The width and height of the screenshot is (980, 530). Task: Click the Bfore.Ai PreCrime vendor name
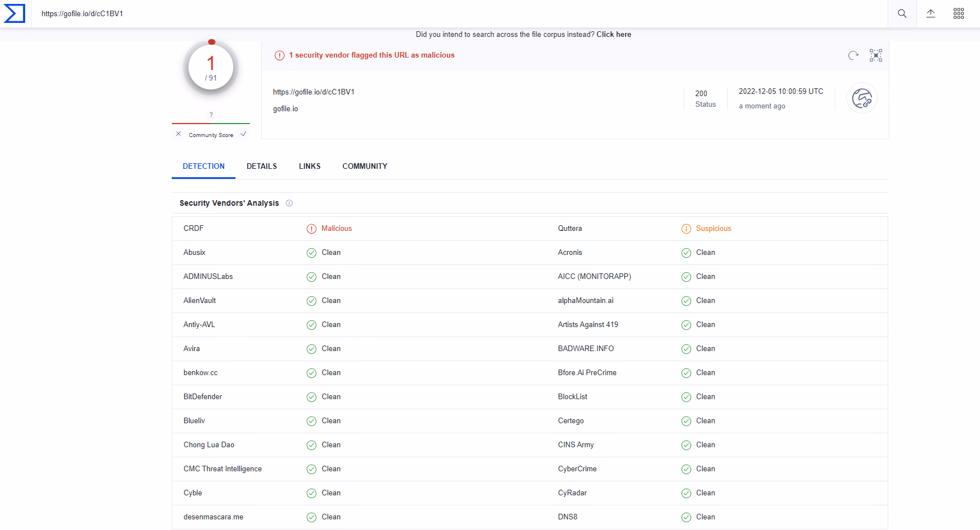tap(587, 372)
